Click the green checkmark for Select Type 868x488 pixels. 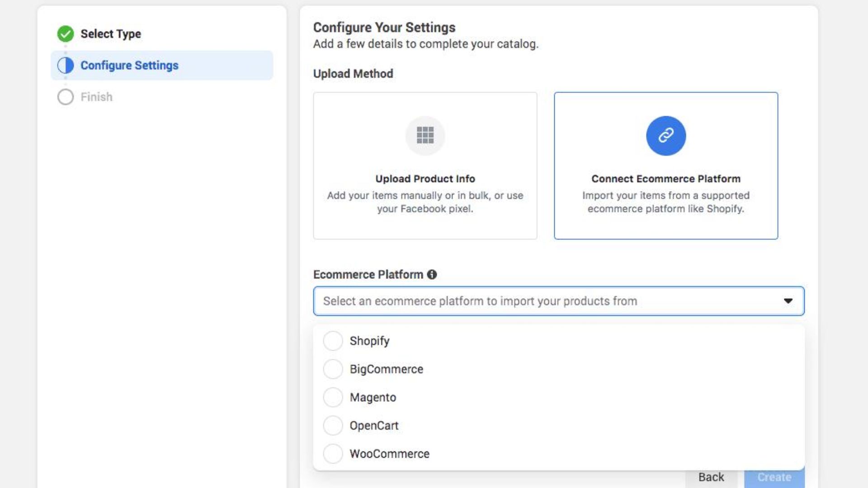tap(66, 34)
